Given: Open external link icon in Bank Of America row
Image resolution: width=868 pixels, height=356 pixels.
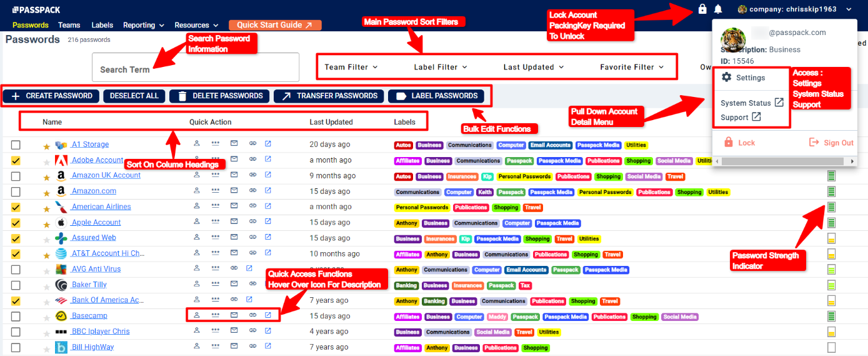Looking at the screenshot, I should [x=249, y=300].
